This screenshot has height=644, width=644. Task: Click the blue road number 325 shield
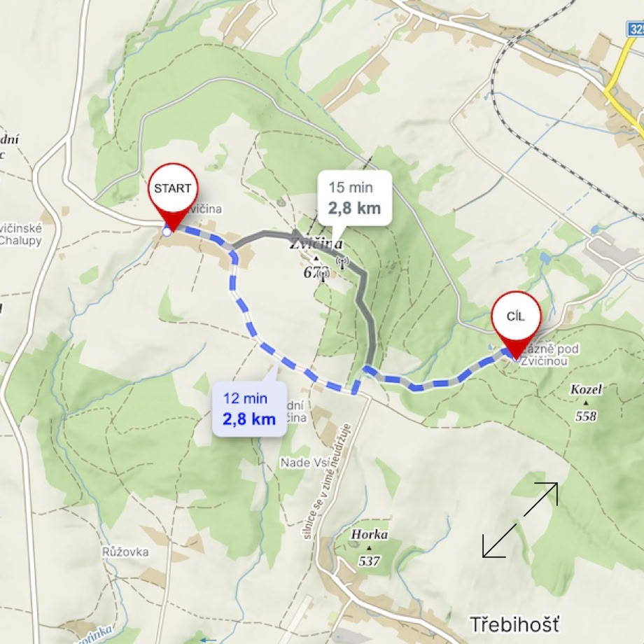[636, 29]
